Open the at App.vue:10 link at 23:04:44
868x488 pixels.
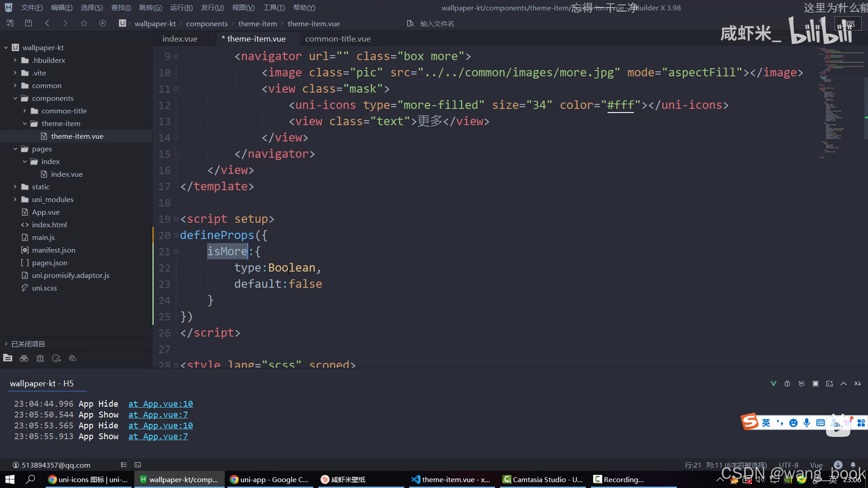(160, 404)
